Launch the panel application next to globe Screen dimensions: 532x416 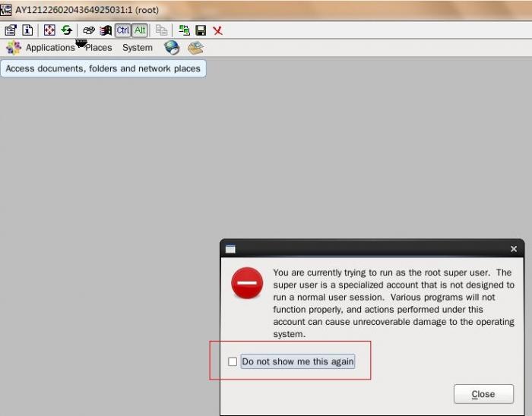(195, 48)
